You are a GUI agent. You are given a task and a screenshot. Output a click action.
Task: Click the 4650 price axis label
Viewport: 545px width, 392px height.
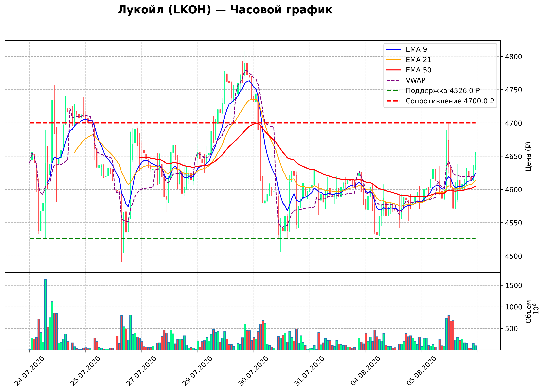pyautogui.click(x=514, y=156)
